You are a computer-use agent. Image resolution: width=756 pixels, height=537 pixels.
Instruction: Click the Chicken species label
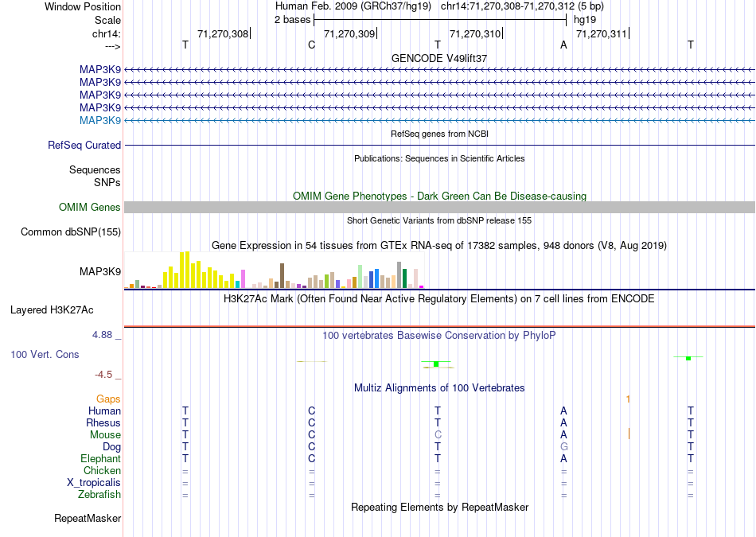(x=102, y=470)
